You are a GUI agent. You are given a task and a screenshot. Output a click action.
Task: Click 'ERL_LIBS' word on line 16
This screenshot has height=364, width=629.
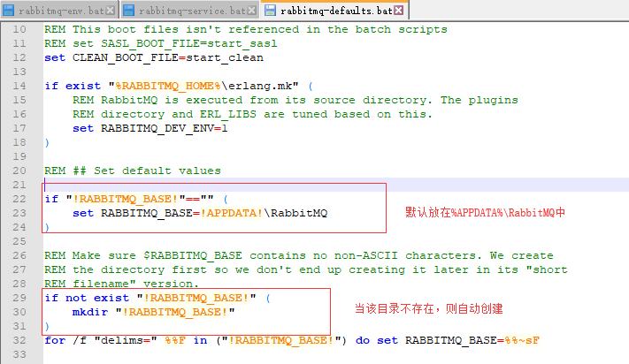[x=228, y=115]
